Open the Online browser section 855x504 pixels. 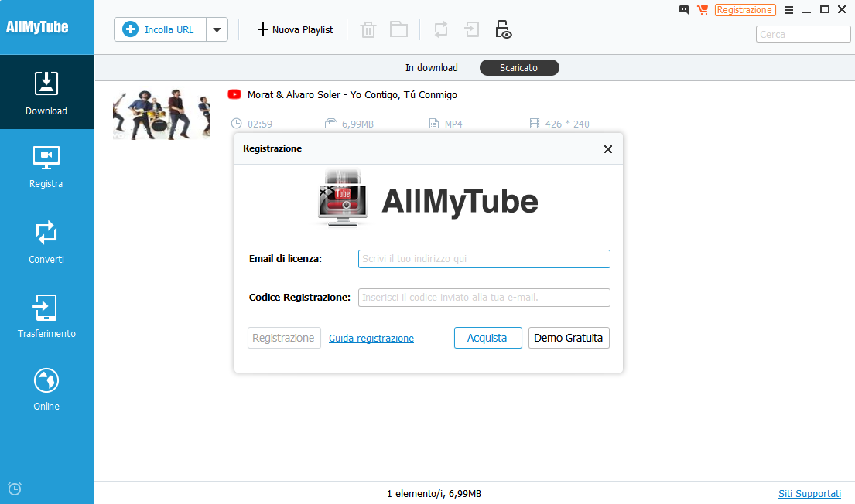pos(46,389)
